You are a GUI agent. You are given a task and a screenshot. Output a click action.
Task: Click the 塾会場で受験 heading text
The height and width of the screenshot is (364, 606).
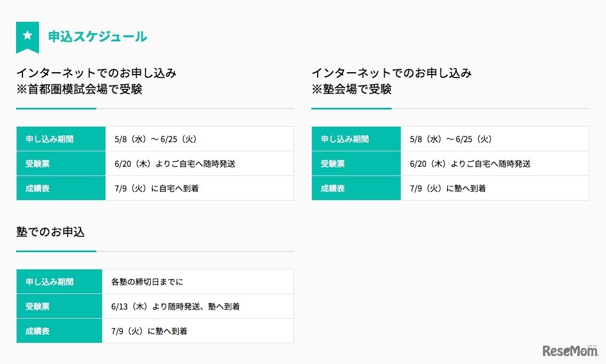351,89
